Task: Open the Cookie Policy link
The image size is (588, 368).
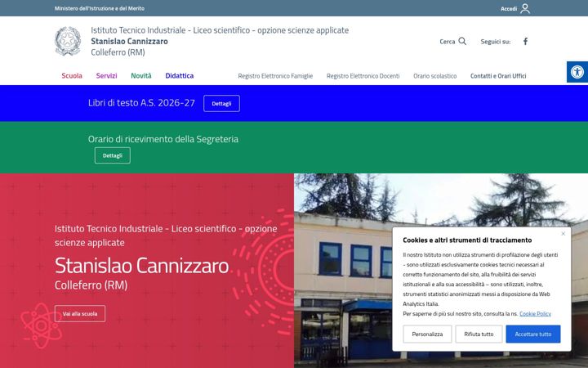Action: coord(535,313)
